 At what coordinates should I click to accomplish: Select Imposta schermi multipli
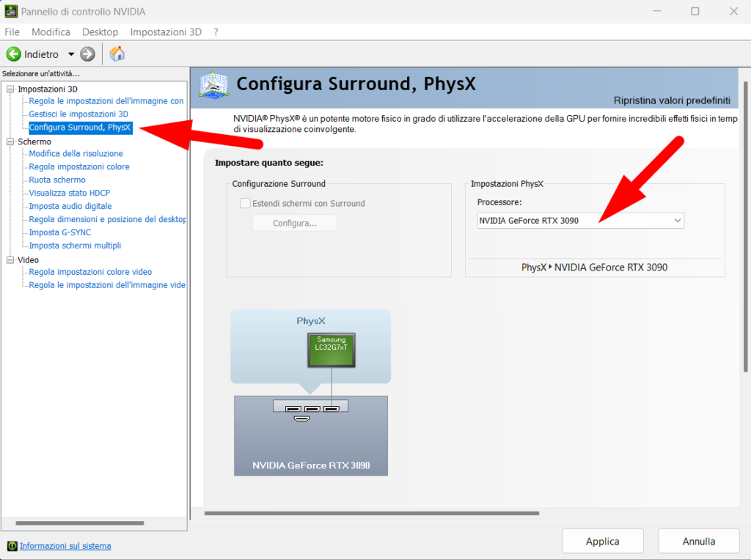tap(75, 246)
